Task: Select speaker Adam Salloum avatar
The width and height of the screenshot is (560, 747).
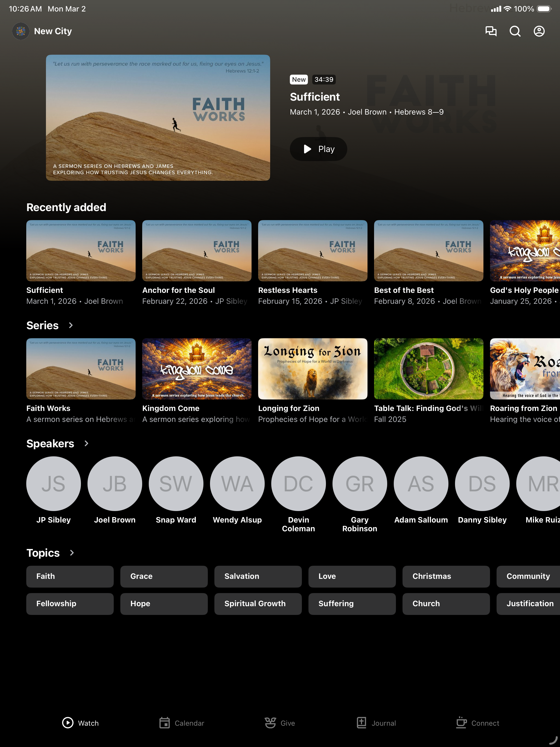Action: tap(421, 484)
